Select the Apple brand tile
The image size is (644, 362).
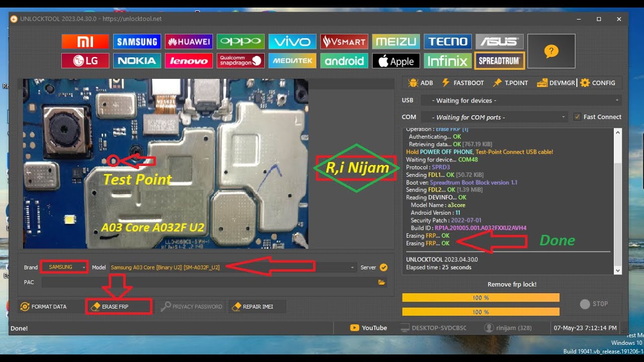pos(396,61)
